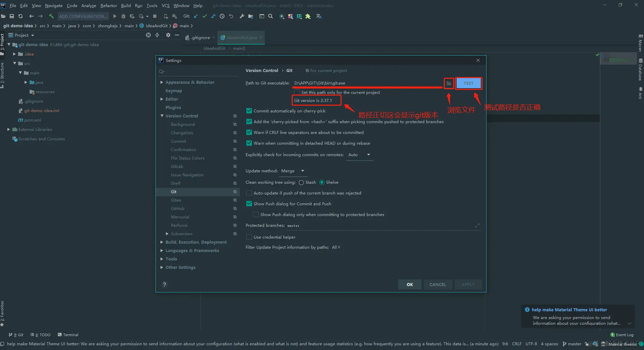Click the TEST button for Git path
This screenshot has height=350, width=644.
(x=469, y=83)
